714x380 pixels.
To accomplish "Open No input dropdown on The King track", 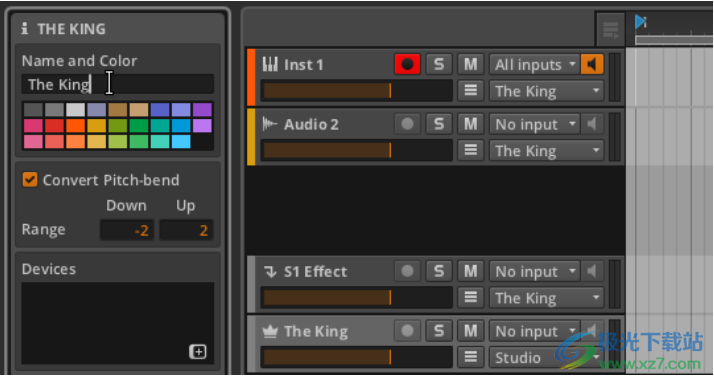I will 535,331.
